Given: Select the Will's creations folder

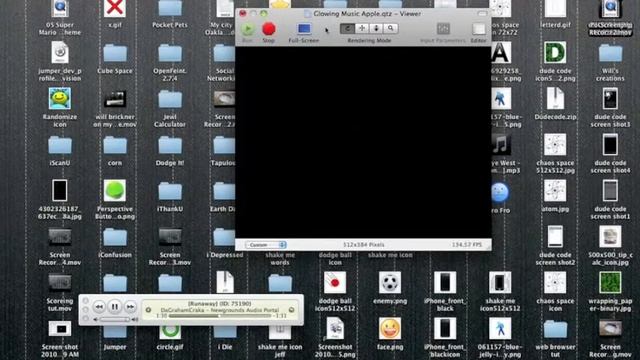Looking at the screenshot, I should coord(610,53).
